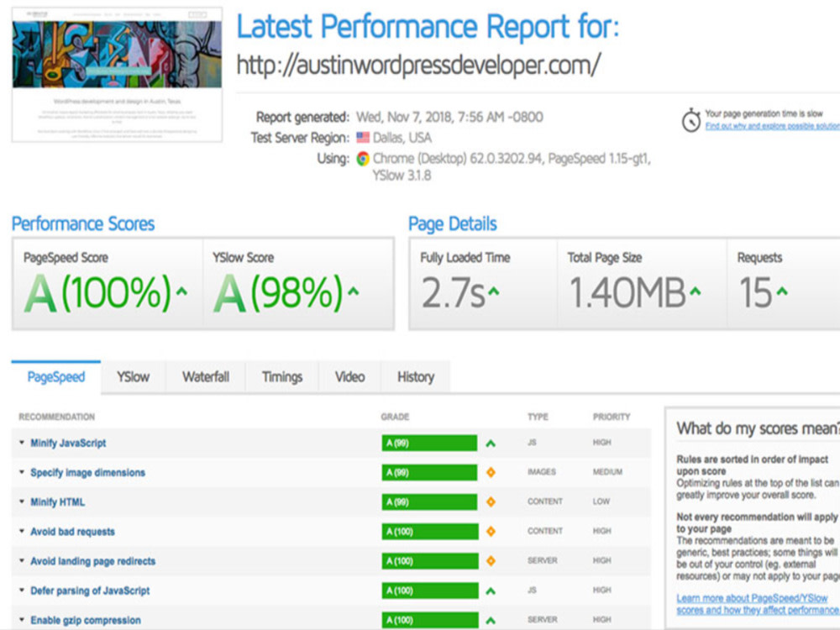840x630 pixels.
Task: Click the 'What do my scores mean?' heading
Action: coord(758,428)
